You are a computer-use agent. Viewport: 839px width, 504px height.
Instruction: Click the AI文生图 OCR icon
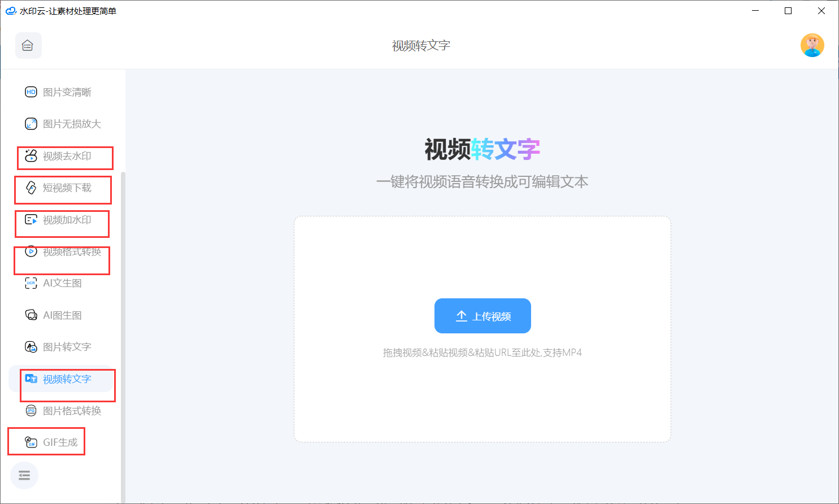[x=31, y=283]
